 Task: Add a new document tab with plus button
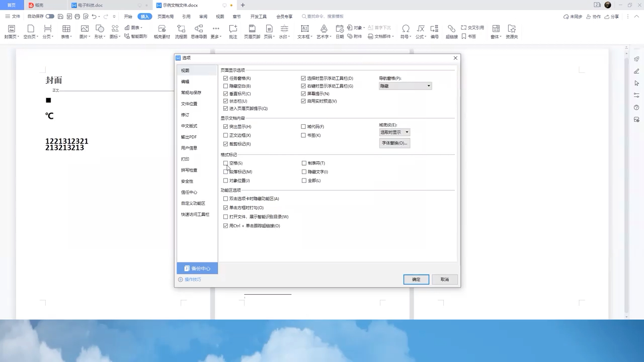click(243, 5)
